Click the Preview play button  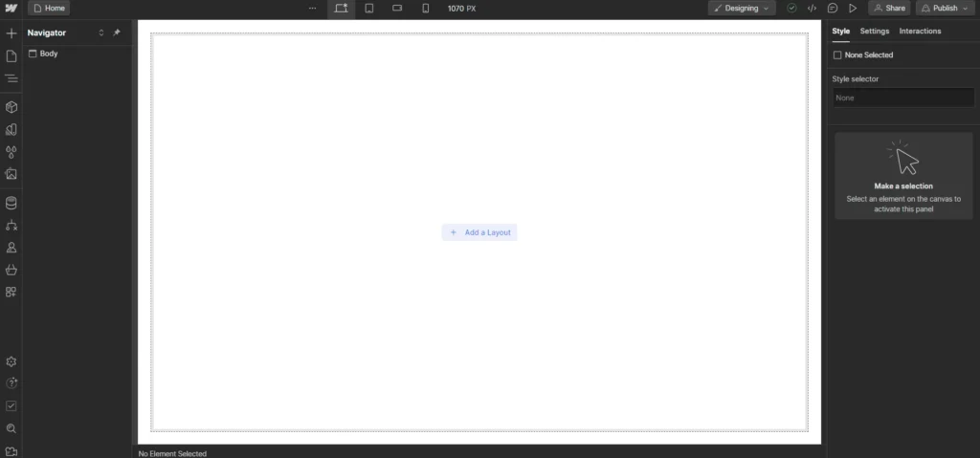click(x=853, y=8)
